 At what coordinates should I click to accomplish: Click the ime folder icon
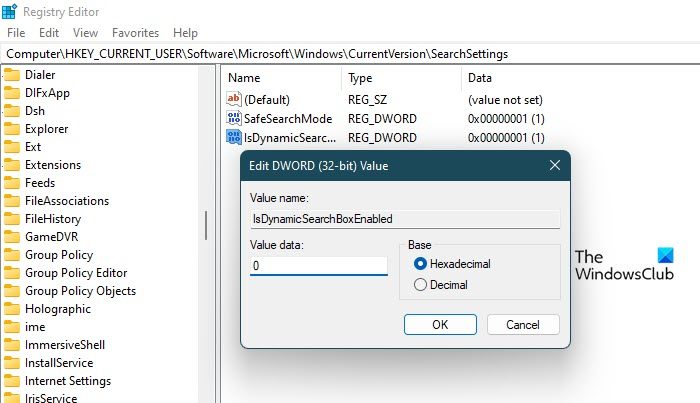pos(12,327)
